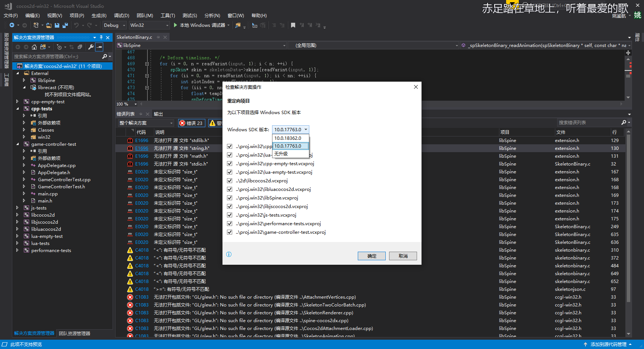
Task: Click the find in files toolbar icon
Action: click(x=238, y=25)
